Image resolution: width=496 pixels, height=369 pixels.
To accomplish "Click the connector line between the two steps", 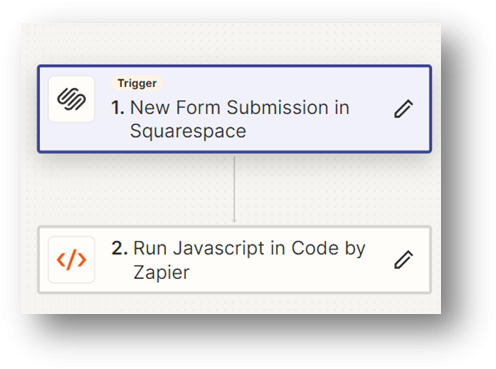I will (x=234, y=188).
